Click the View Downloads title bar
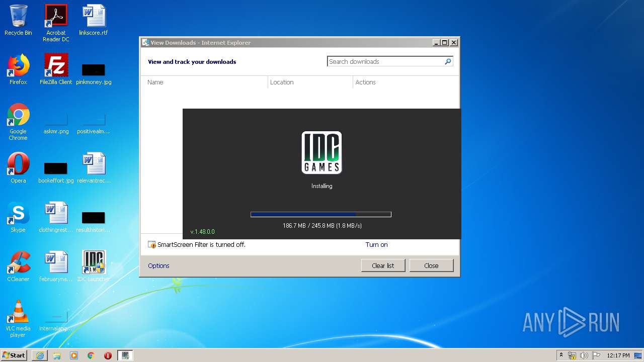The image size is (644, 362). click(287, 43)
